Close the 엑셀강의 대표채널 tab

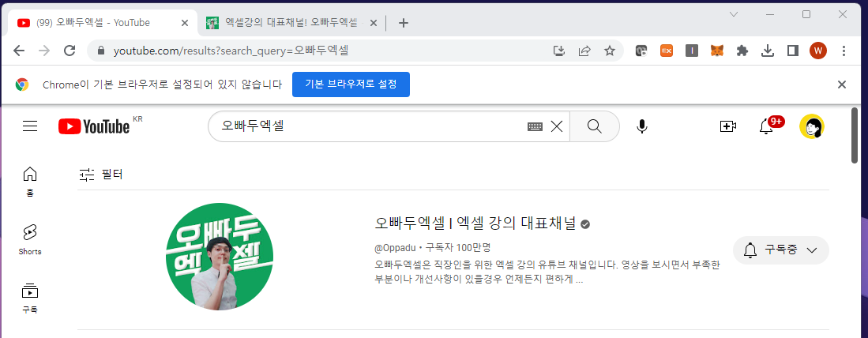tap(373, 23)
